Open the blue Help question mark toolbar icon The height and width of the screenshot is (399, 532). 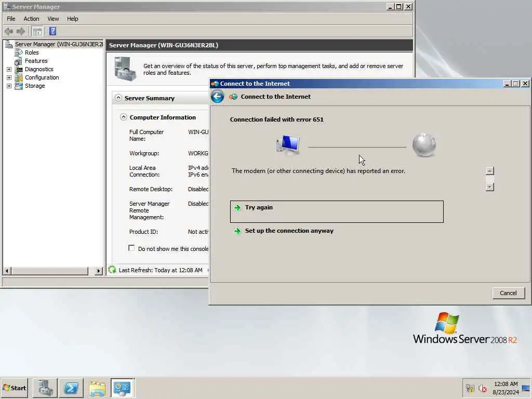click(52, 32)
